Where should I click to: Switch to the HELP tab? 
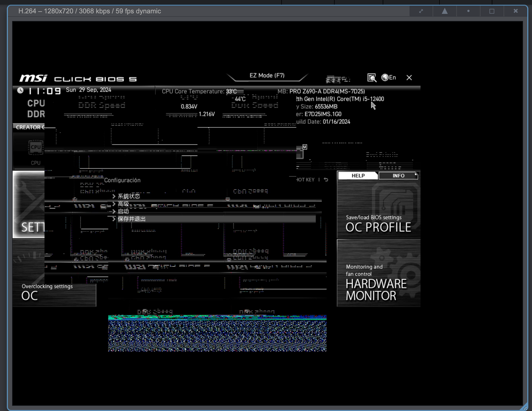click(357, 176)
